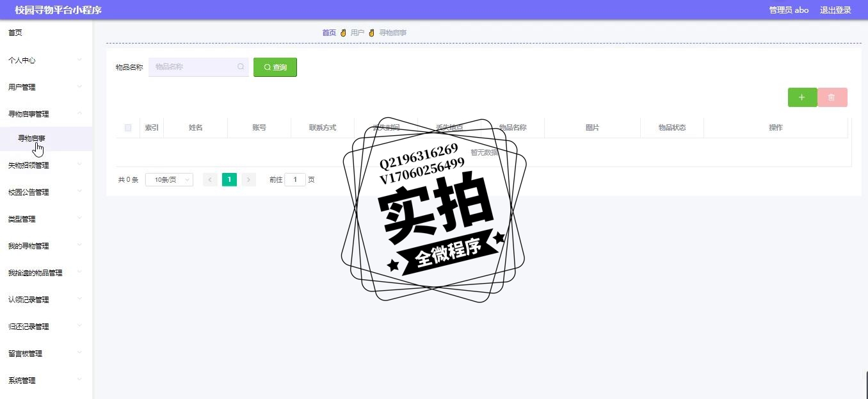The width and height of the screenshot is (868, 399).
Task: Click the 共 0 条 total count text
Action: [x=128, y=180]
